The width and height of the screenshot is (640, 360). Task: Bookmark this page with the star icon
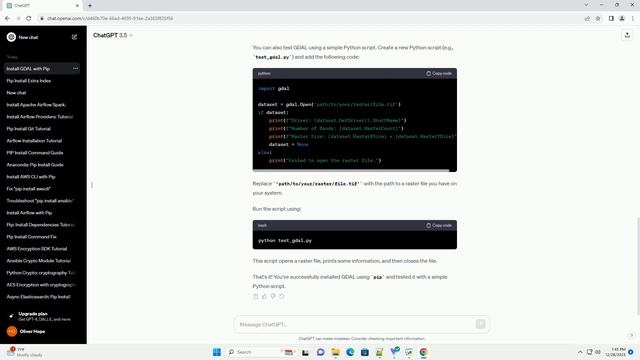tap(598, 18)
